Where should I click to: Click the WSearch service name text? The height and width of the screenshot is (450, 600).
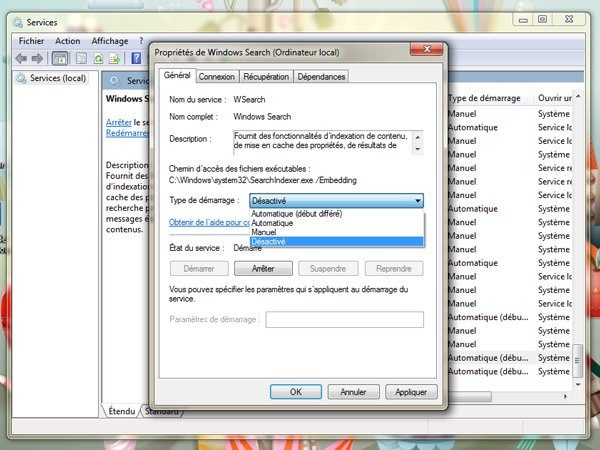(x=249, y=99)
